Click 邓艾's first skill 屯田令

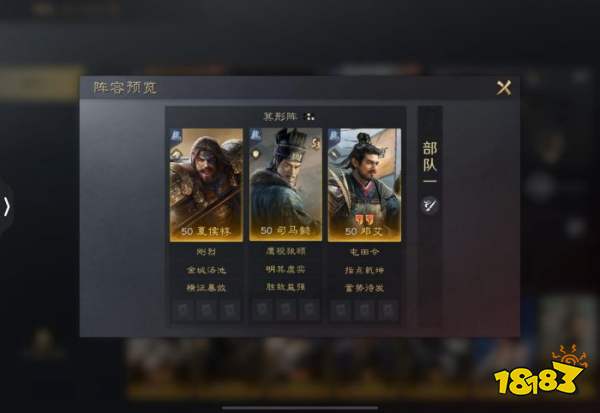(x=364, y=252)
